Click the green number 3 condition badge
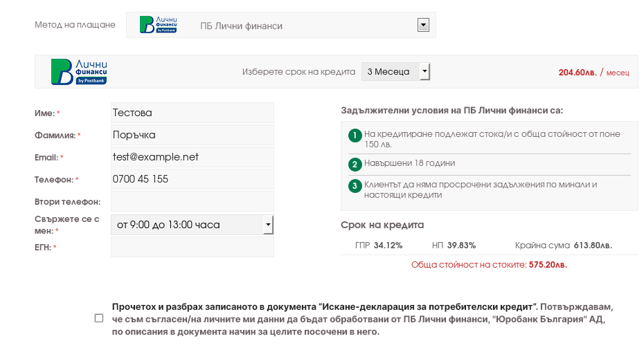This screenshot has width=644, height=352. [355, 185]
